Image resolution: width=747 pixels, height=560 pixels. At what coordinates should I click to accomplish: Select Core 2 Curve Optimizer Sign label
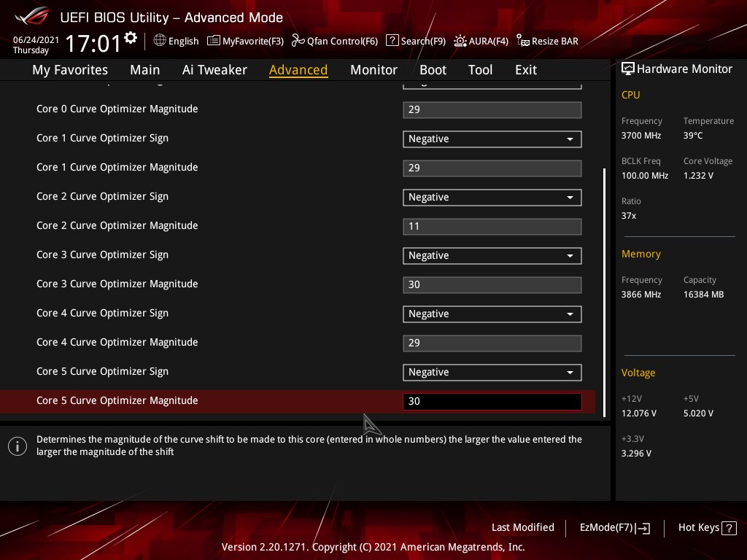pyautogui.click(x=102, y=197)
